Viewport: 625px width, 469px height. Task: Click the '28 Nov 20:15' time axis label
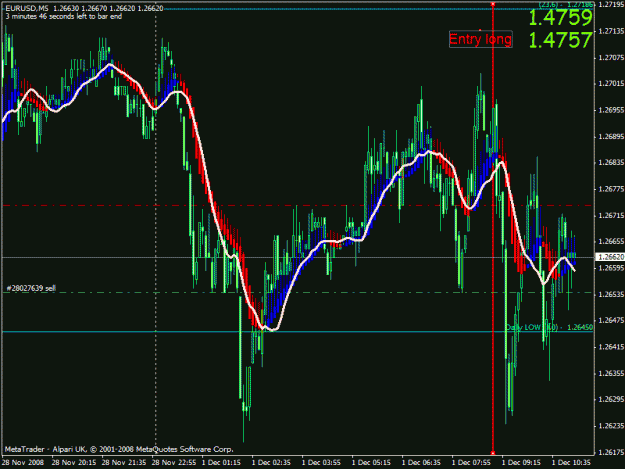(x=74, y=463)
